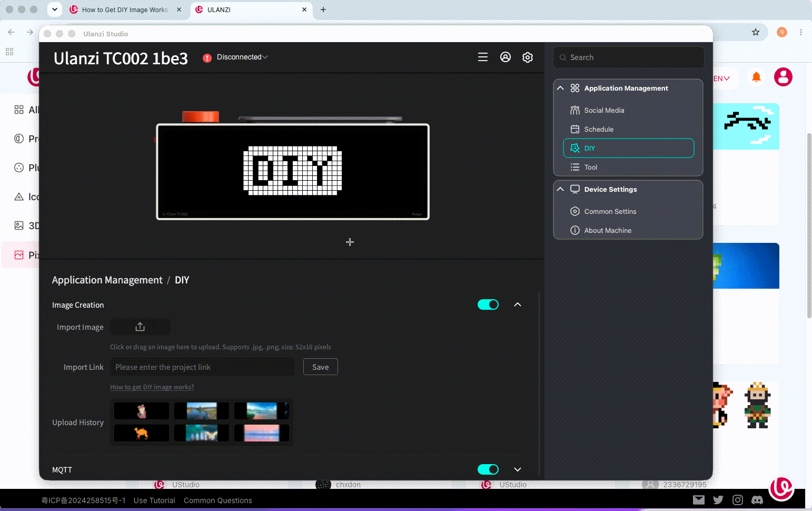
Task: Open the Schedule sidebar item
Action: click(629, 129)
